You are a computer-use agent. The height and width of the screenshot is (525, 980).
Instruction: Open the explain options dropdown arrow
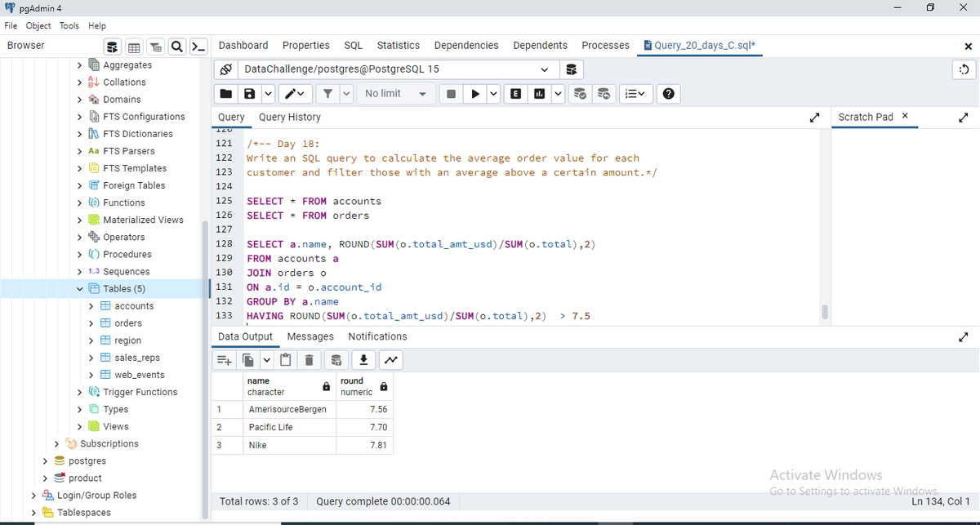pos(558,94)
